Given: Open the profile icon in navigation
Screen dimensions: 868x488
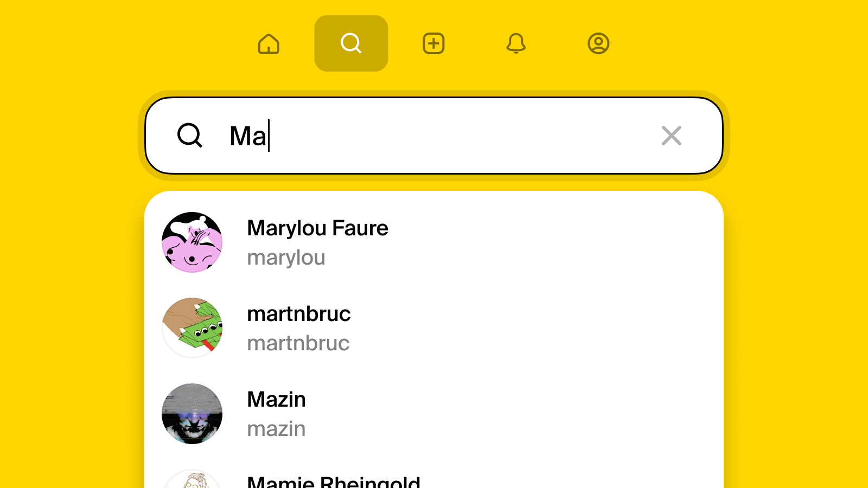Looking at the screenshot, I should pos(598,43).
